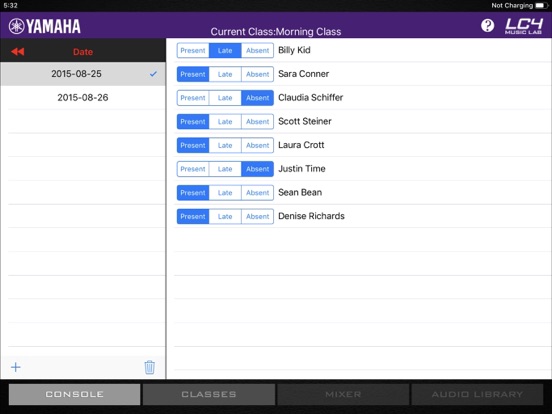Open the Audio Library tab
This screenshot has height=414, width=552.
477,394
